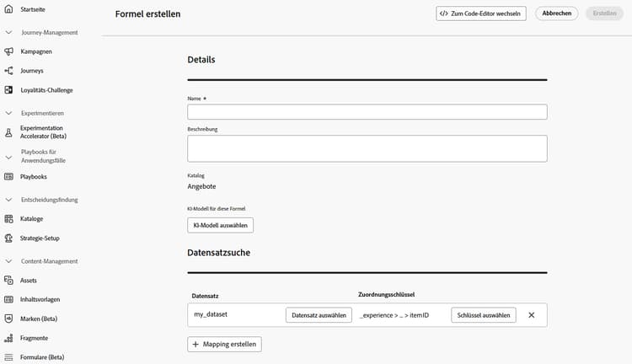Go to Inhaltsvorlagen

coord(40,299)
